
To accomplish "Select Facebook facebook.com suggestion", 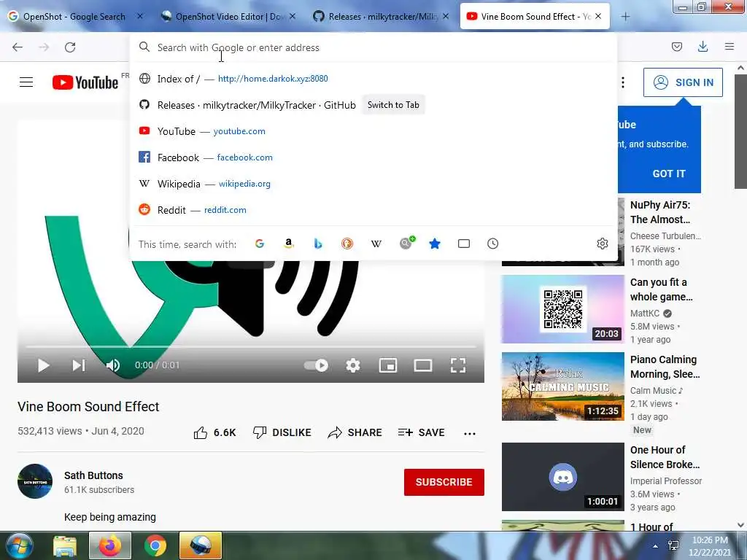I will [373, 157].
